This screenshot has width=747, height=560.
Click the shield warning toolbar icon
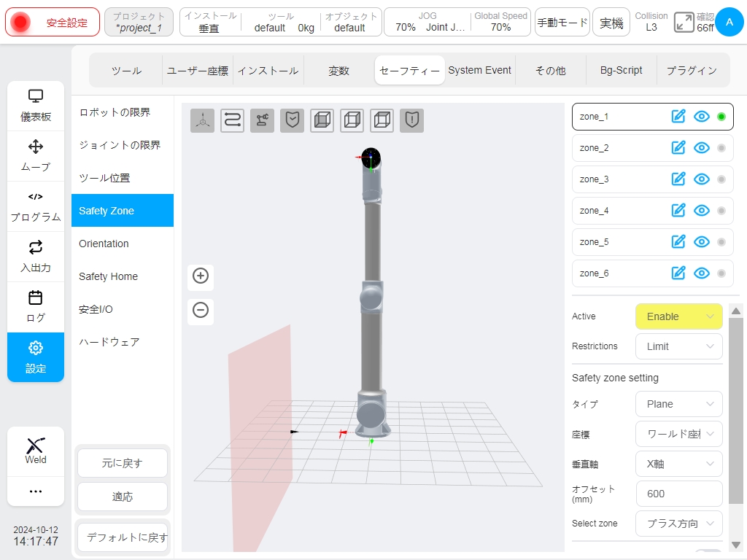tap(411, 120)
